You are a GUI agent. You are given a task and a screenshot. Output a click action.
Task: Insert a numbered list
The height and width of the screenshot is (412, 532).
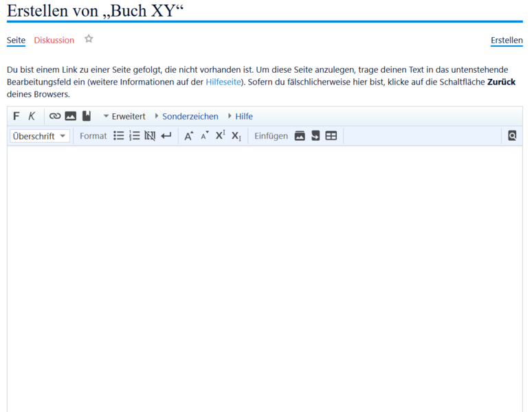pos(135,136)
